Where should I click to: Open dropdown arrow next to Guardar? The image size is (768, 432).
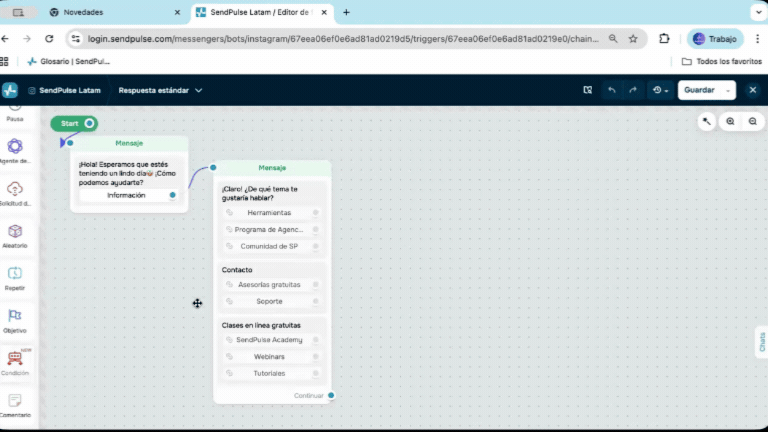click(729, 90)
